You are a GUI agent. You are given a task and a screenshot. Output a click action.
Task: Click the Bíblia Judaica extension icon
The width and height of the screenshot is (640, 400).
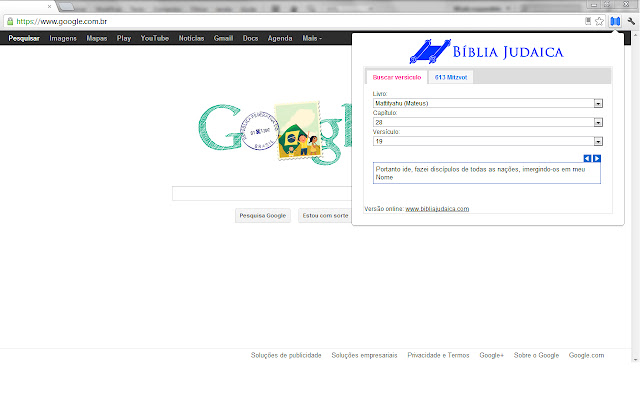click(x=615, y=20)
